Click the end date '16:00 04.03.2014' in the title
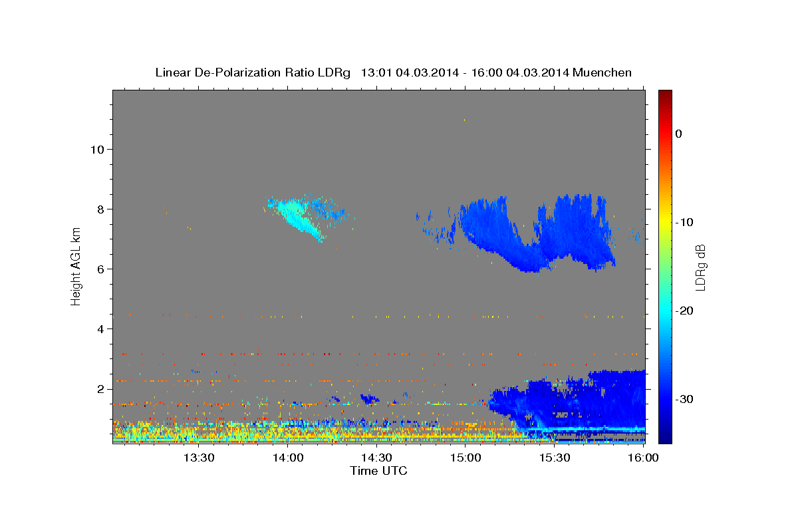The height and width of the screenshot is (532, 798). pyautogui.click(x=519, y=72)
